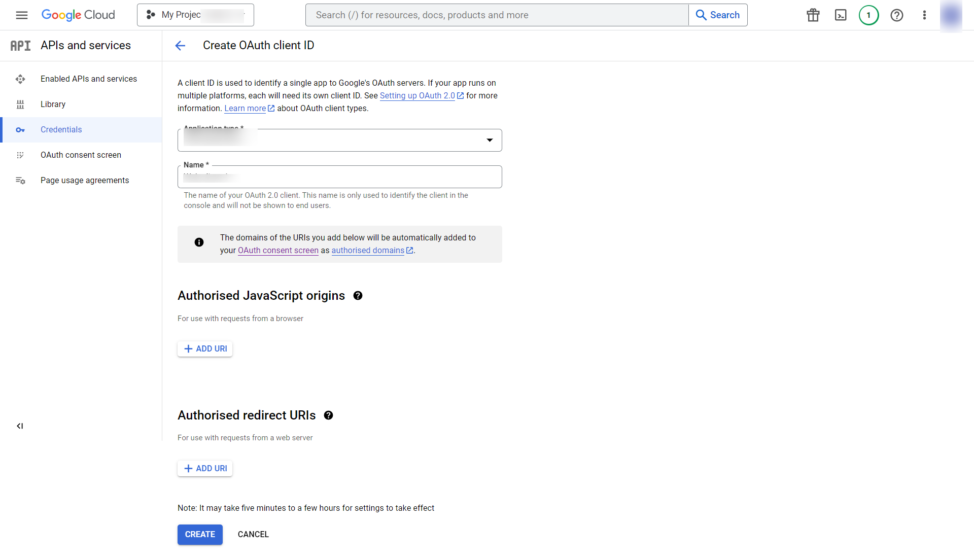The image size is (974, 560).
Task: Click help icon beside Authorised JavaScript origins
Action: click(x=358, y=295)
